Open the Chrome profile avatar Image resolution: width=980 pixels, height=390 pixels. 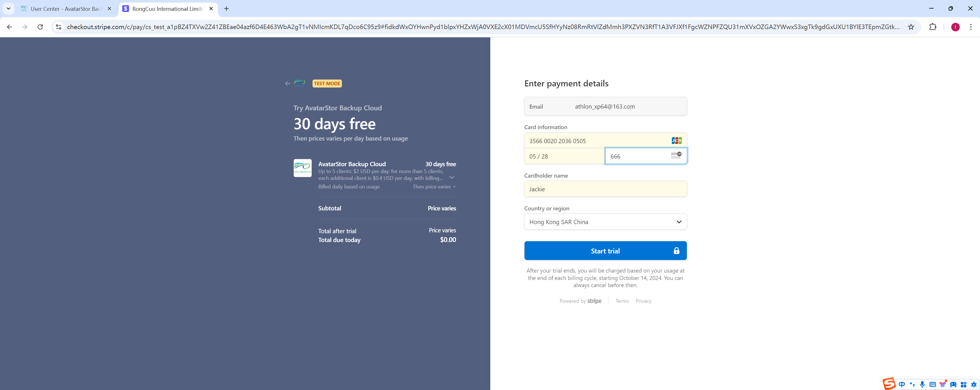point(955,27)
